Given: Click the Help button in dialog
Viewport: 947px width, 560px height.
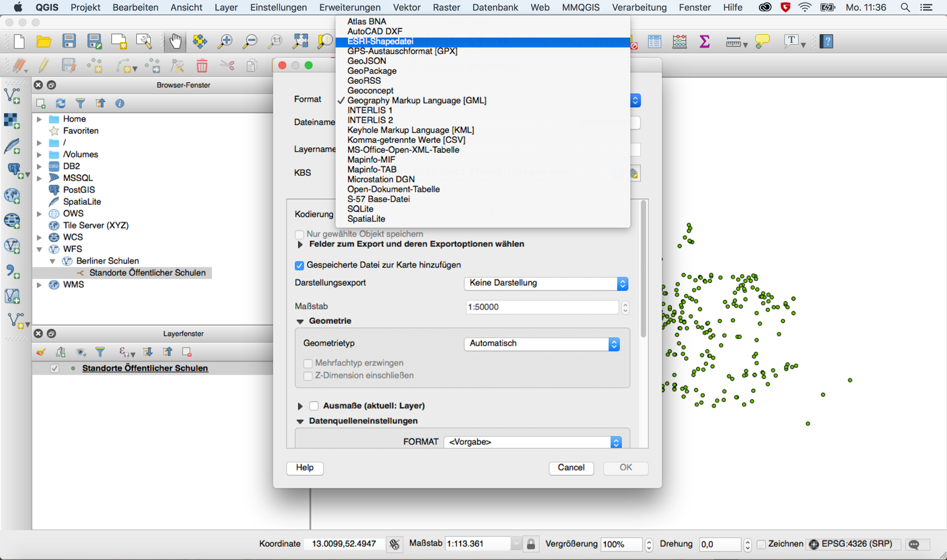Looking at the screenshot, I should tap(305, 468).
